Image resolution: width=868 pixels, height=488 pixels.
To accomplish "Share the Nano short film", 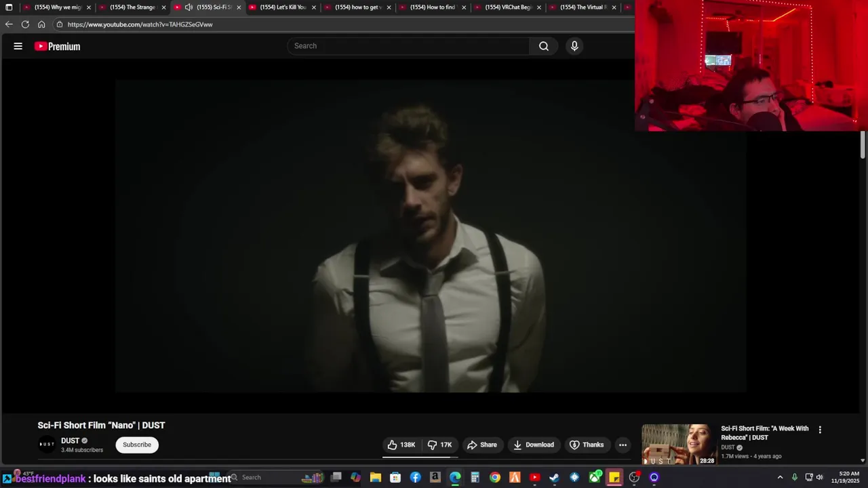I will 482,445.
